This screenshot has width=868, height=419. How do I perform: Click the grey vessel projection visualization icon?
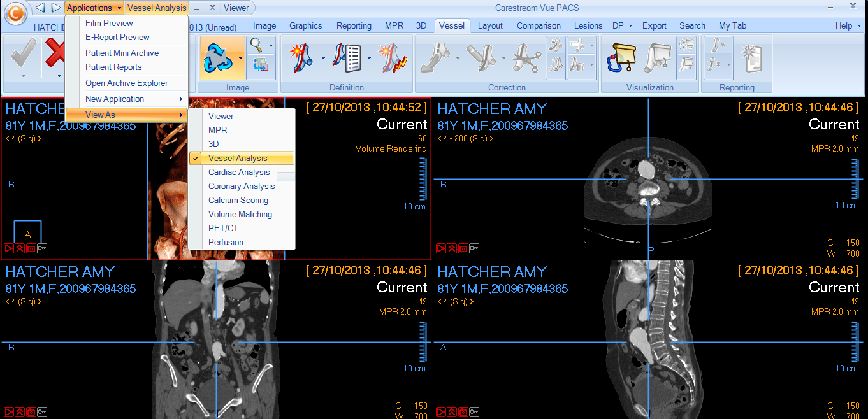coord(656,57)
